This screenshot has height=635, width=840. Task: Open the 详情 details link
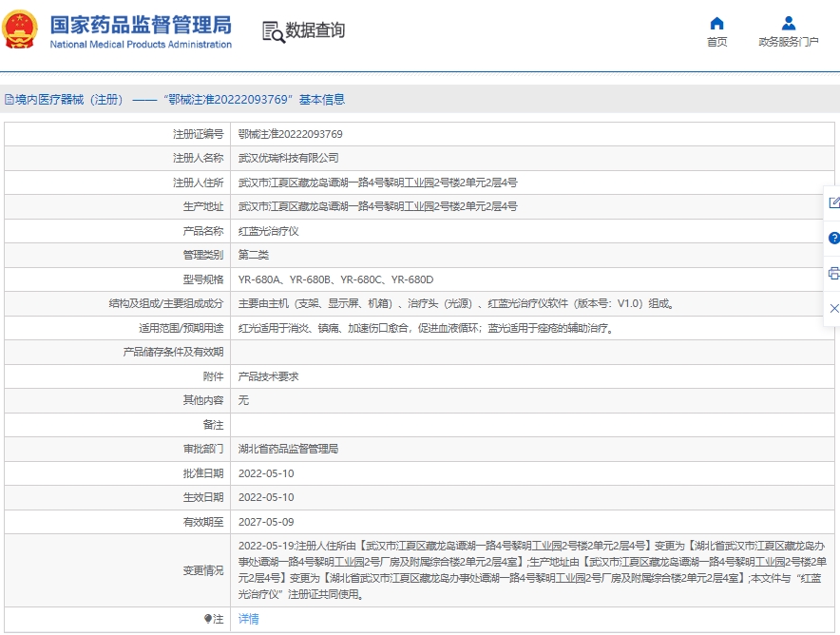coord(249,619)
